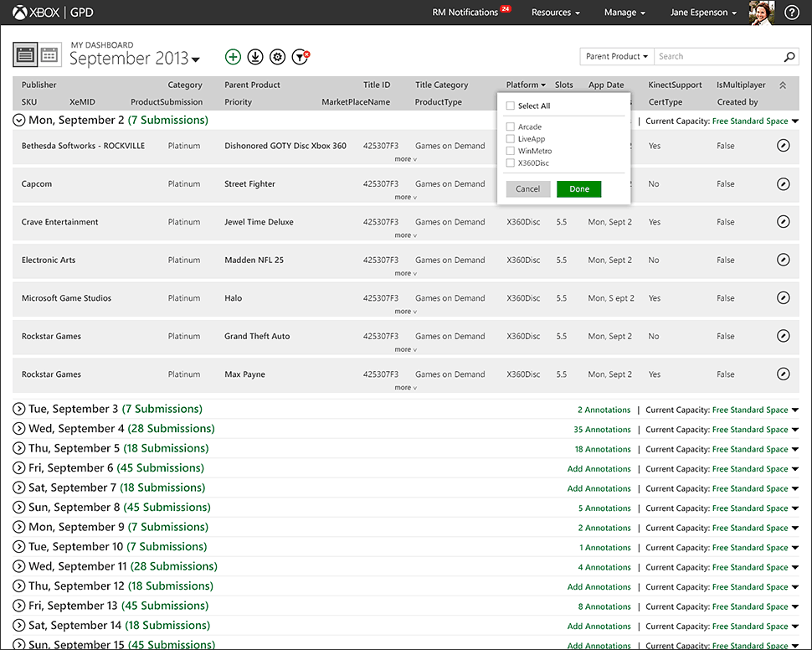Open 35 Annotations for September 4

point(602,430)
